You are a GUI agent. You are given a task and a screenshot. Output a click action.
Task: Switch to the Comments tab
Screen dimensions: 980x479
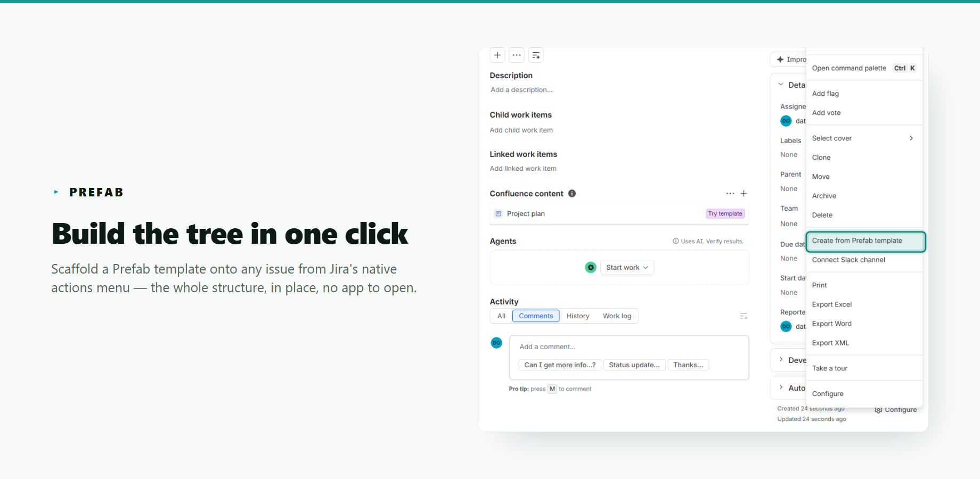[536, 316]
